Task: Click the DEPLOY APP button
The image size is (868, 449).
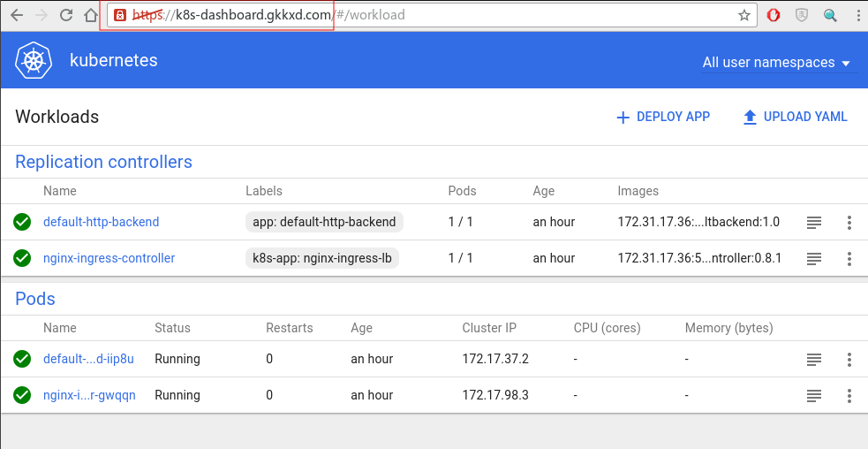Action: [x=663, y=117]
